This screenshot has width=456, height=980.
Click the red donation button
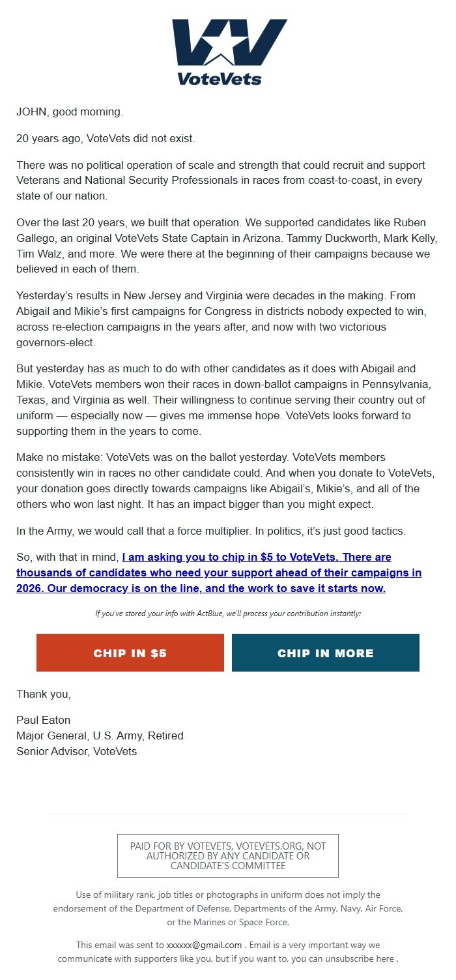[130, 653]
